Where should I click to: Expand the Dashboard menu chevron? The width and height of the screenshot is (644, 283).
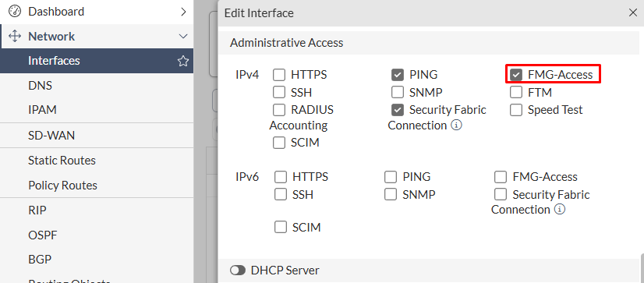pyautogui.click(x=183, y=12)
